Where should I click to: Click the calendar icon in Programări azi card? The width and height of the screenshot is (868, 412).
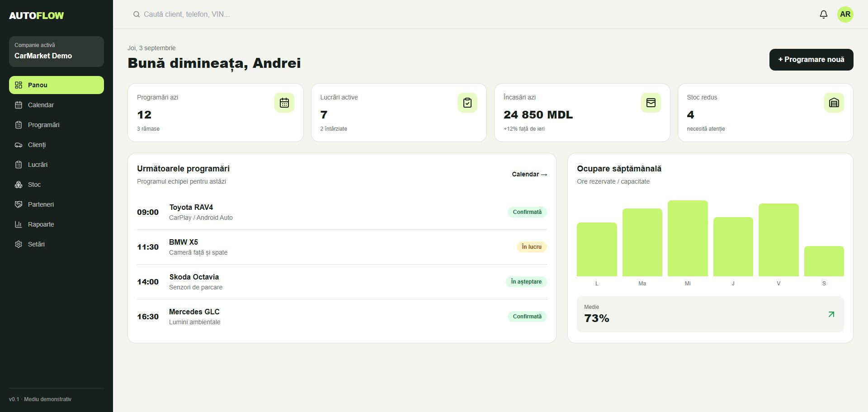click(x=284, y=103)
